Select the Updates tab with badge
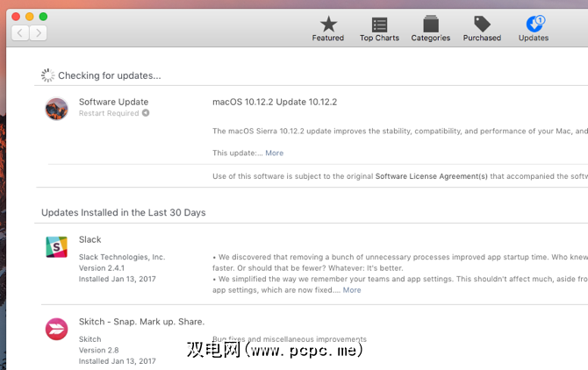This screenshot has width=588, height=370. tap(534, 28)
